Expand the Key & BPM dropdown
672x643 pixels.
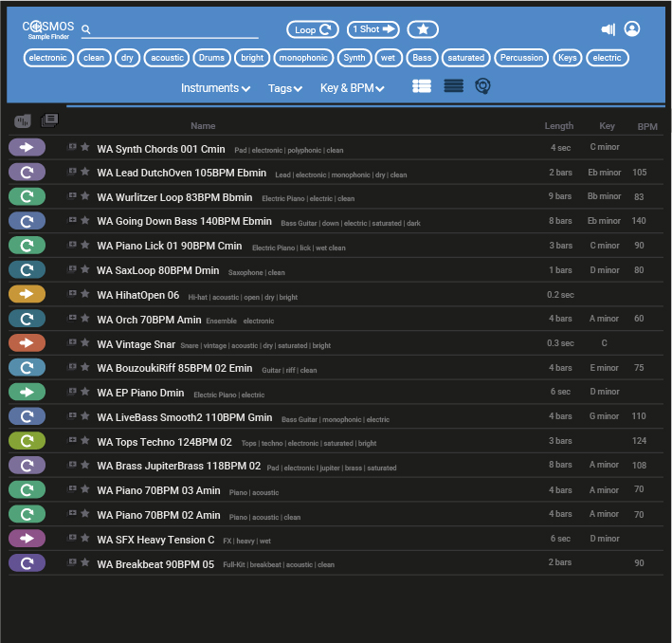pos(353,88)
